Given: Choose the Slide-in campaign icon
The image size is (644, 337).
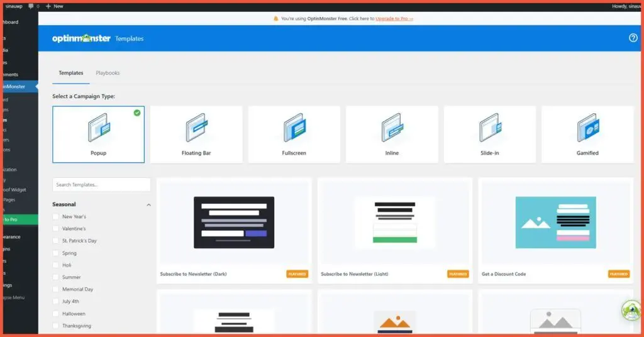Looking at the screenshot, I should [x=489, y=129].
